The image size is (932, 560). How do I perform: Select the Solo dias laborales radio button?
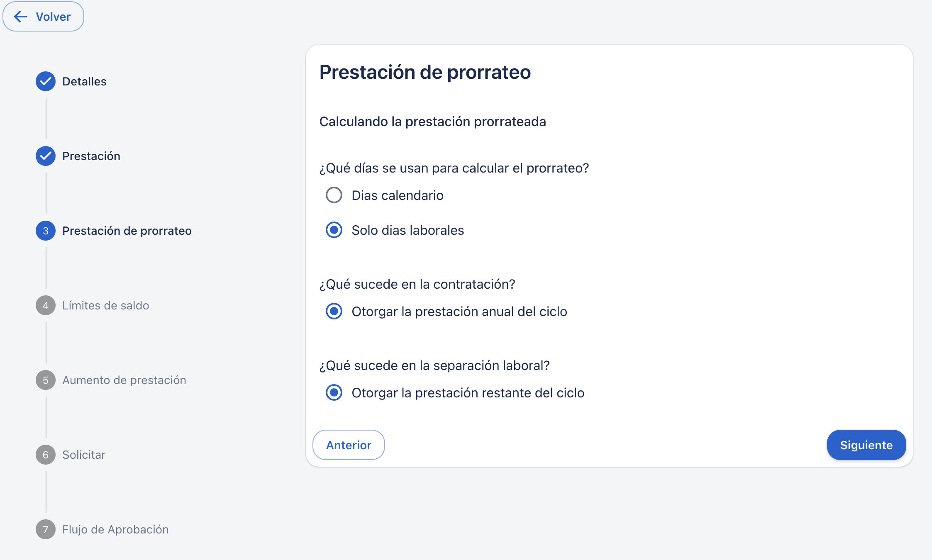click(x=334, y=230)
